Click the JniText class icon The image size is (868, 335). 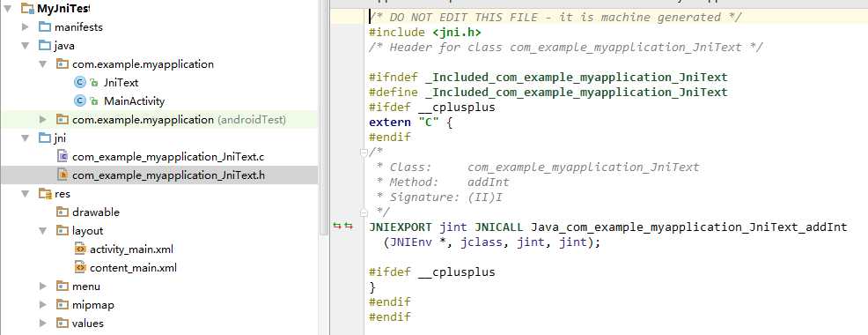point(80,83)
